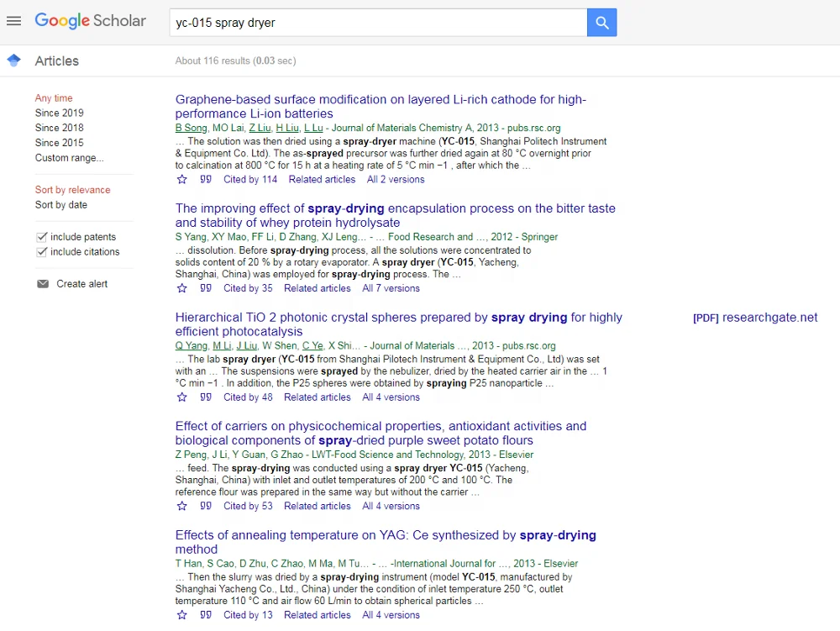Sort results by date
The image size is (840, 631).
(60, 205)
